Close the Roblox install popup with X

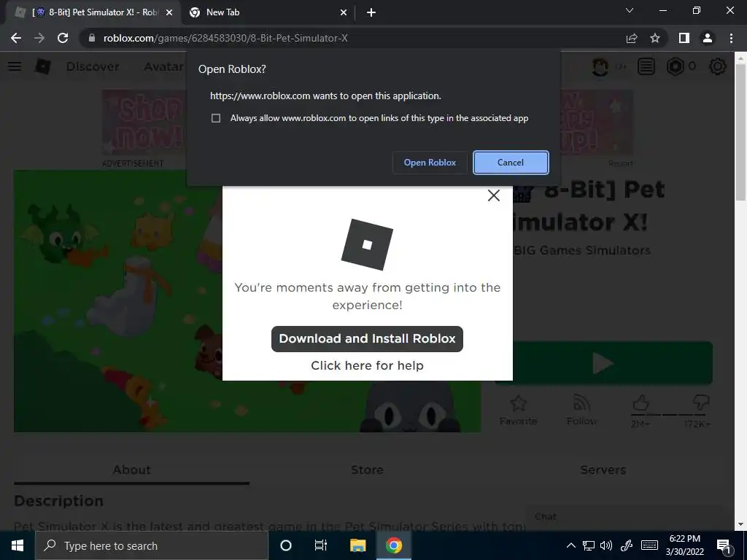point(494,195)
